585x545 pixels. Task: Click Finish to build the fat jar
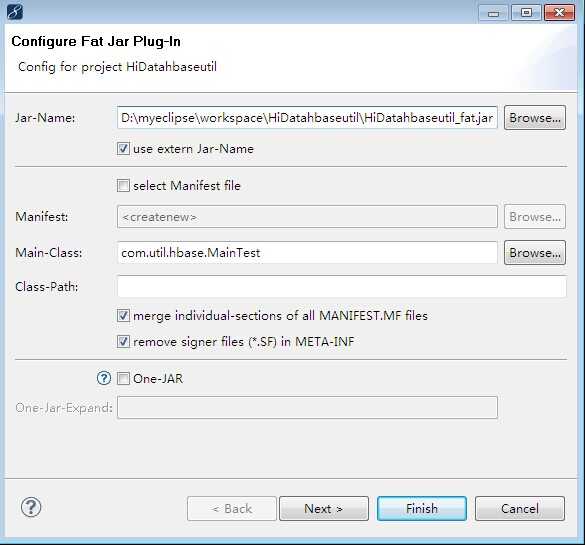422,508
